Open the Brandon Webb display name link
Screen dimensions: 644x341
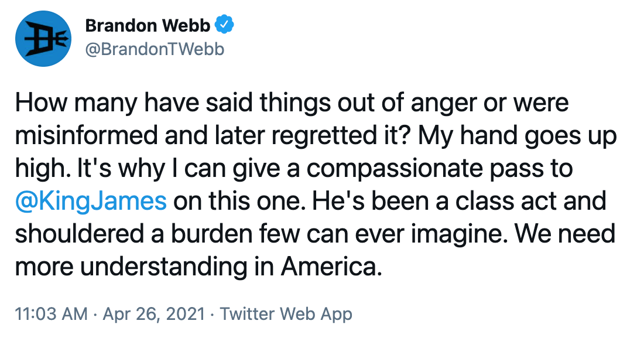148,26
